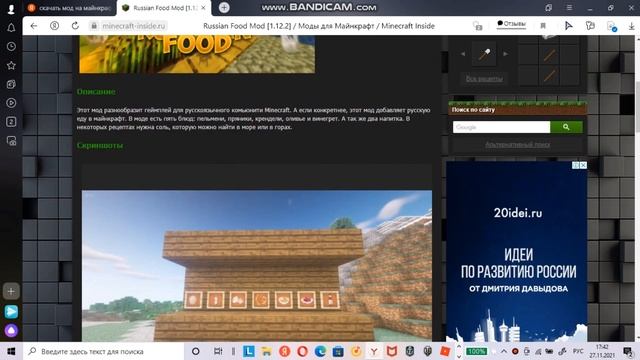640x360 pixels.
Task: Show previous recipe with left arrow
Action: (463, 54)
